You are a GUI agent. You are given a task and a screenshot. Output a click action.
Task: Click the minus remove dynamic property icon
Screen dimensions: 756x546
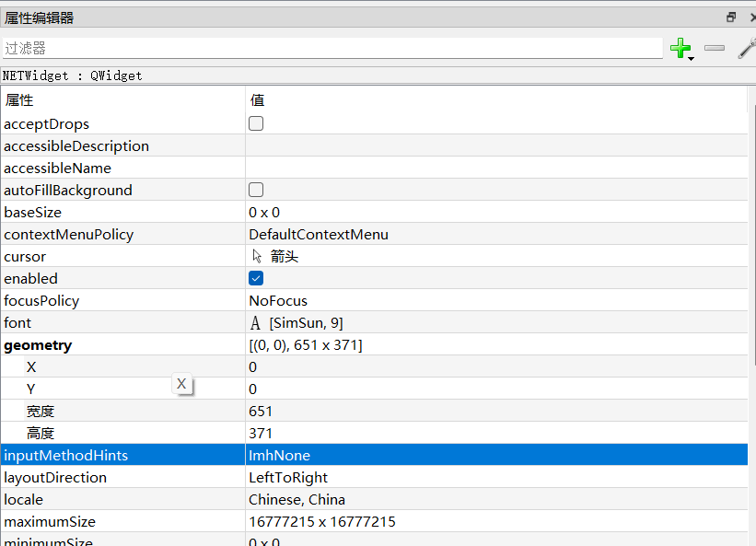tap(714, 48)
